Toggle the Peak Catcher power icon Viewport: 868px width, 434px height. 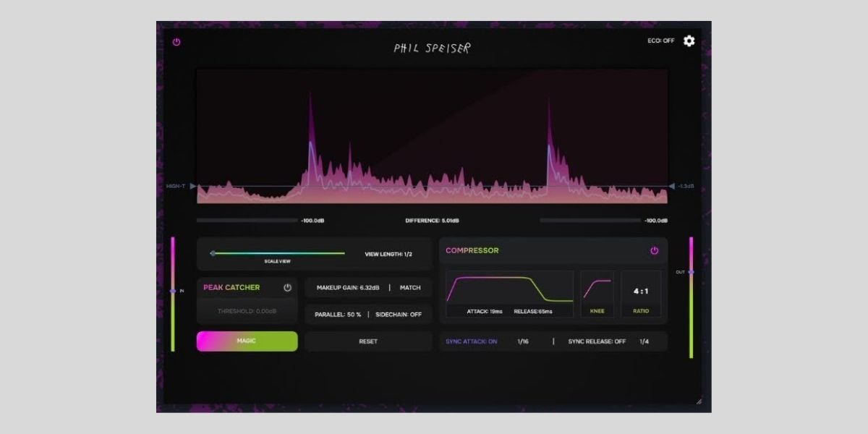287,287
